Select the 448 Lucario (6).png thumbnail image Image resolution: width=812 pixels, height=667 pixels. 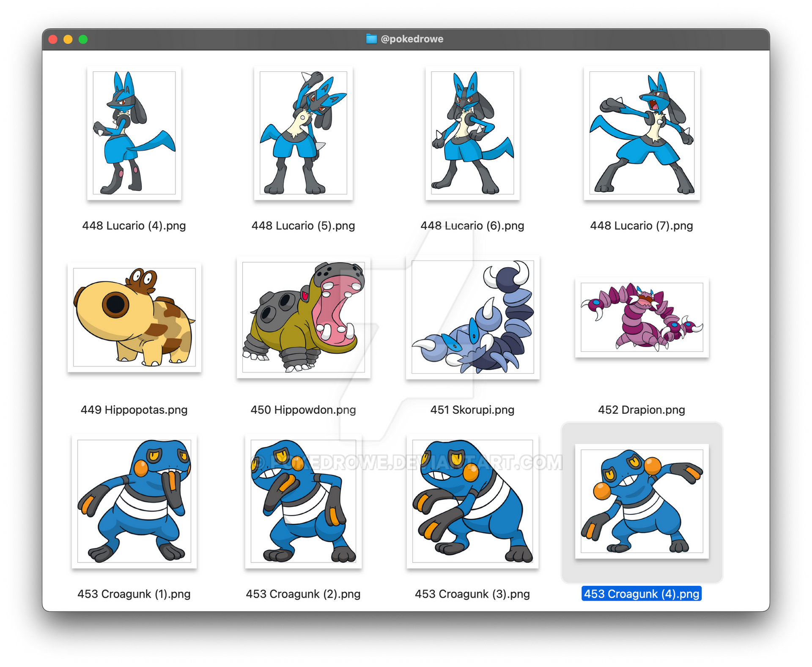coord(472,133)
